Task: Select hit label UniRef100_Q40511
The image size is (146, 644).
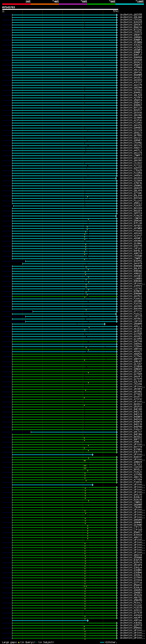Action: [x=131, y=296]
